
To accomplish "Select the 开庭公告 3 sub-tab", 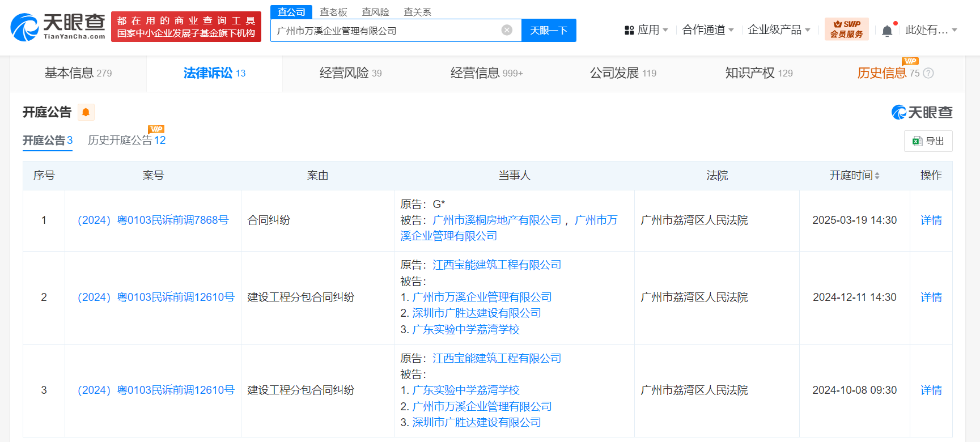I will pyautogui.click(x=48, y=140).
